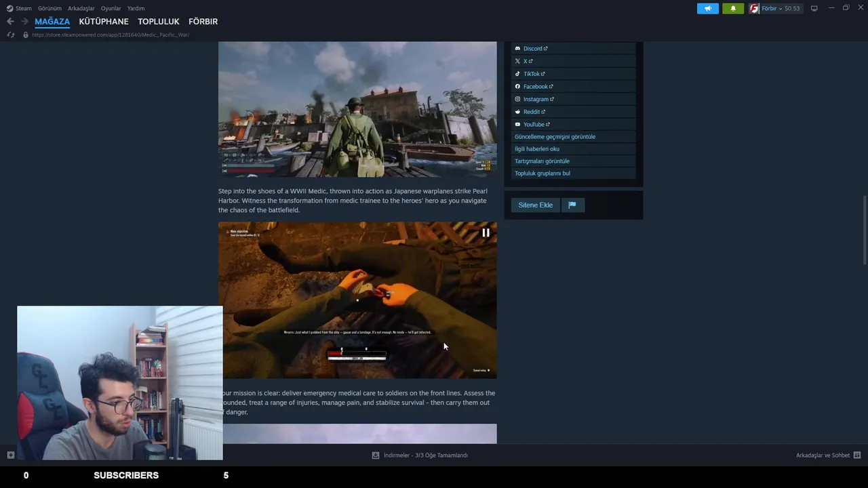Click the external-link icon beside Discord
This screenshot has height=488, width=868.
pos(545,48)
